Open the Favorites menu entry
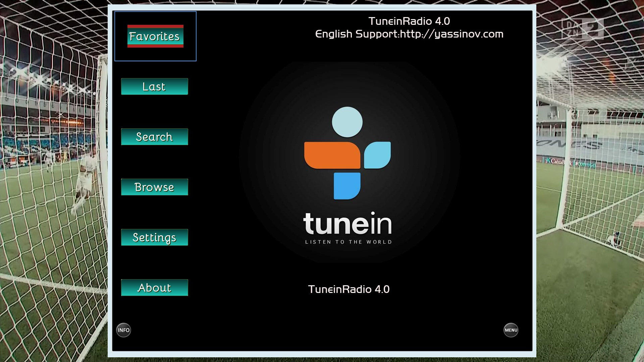This screenshot has width=644, height=362. 155,36
